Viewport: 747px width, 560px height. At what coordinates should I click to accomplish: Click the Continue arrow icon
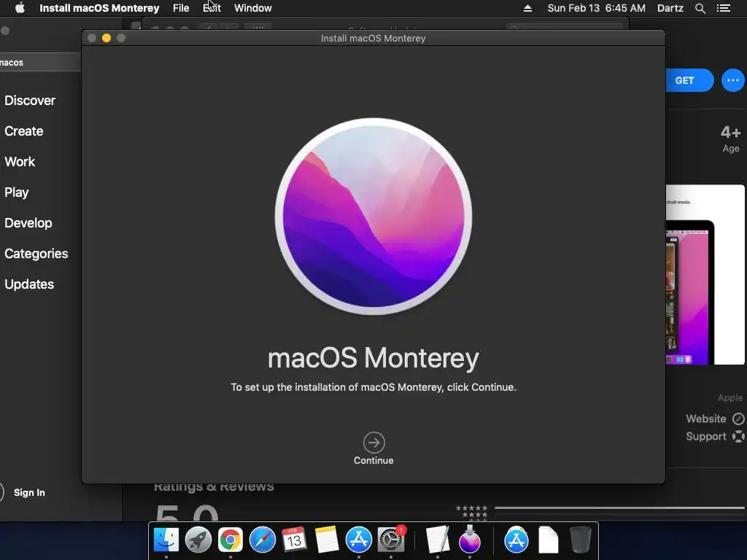point(374,443)
